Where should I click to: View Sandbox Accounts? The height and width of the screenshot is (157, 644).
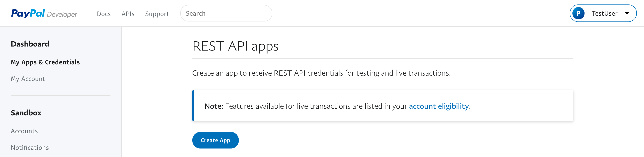coord(24,131)
